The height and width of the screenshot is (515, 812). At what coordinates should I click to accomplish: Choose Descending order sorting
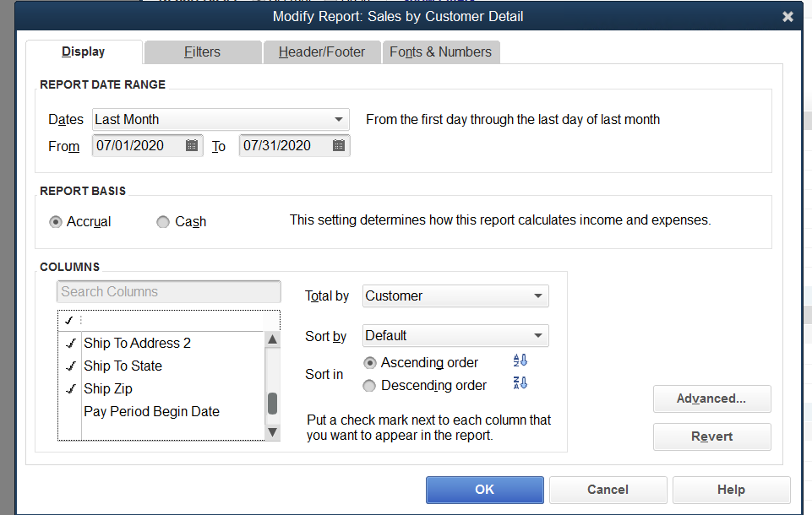(369, 386)
